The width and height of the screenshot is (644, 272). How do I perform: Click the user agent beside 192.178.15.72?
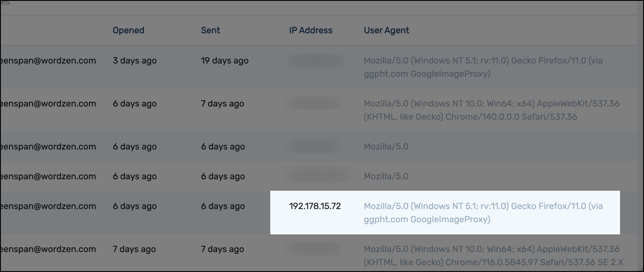click(x=483, y=213)
